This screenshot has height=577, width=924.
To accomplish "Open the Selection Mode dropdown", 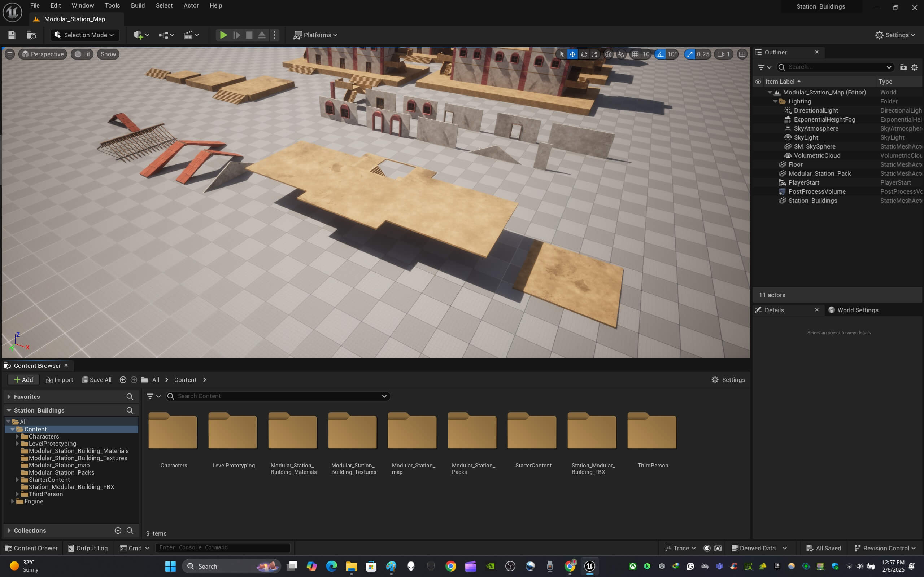I will (x=85, y=35).
